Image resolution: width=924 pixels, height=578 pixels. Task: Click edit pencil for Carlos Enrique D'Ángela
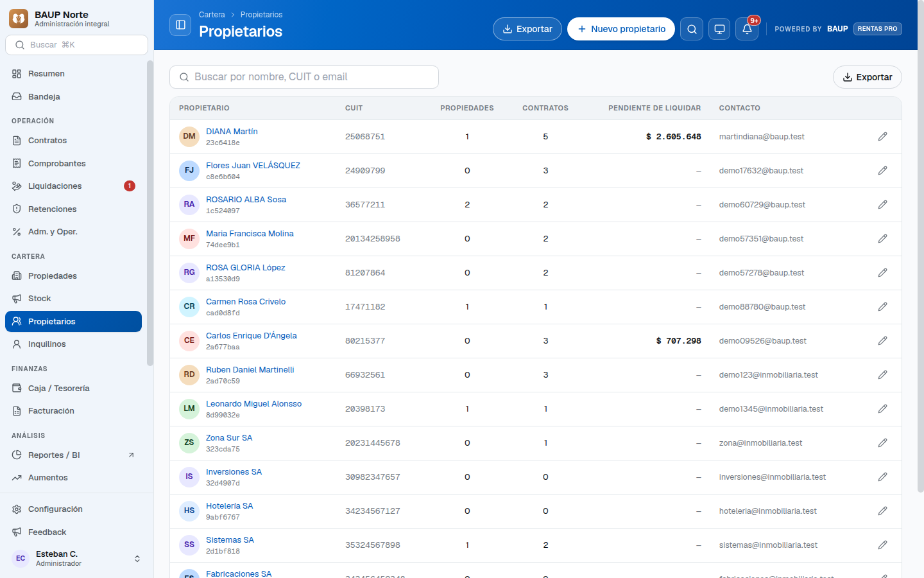point(882,341)
